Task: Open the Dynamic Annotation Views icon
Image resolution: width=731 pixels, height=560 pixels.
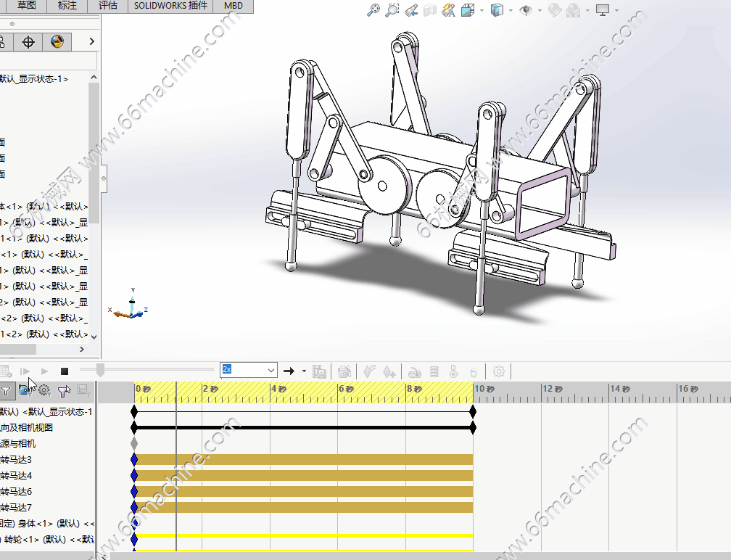Action: tap(448, 9)
